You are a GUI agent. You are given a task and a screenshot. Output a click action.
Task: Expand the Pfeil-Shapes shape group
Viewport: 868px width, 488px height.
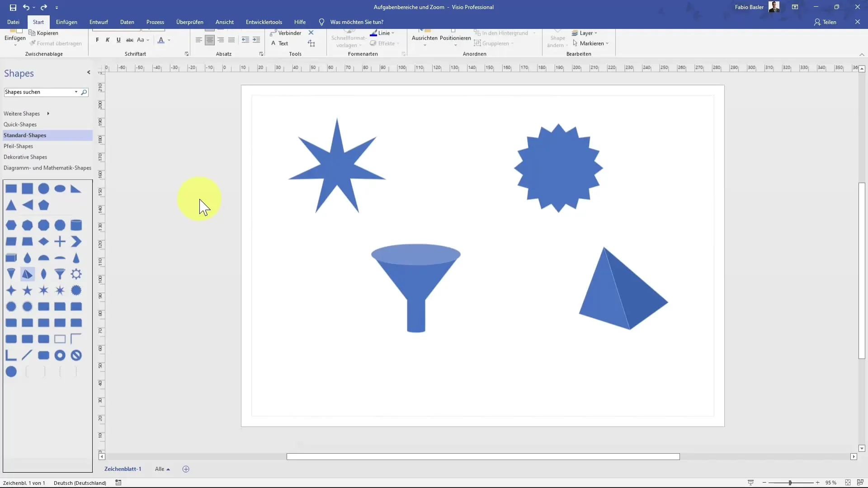[x=18, y=146]
